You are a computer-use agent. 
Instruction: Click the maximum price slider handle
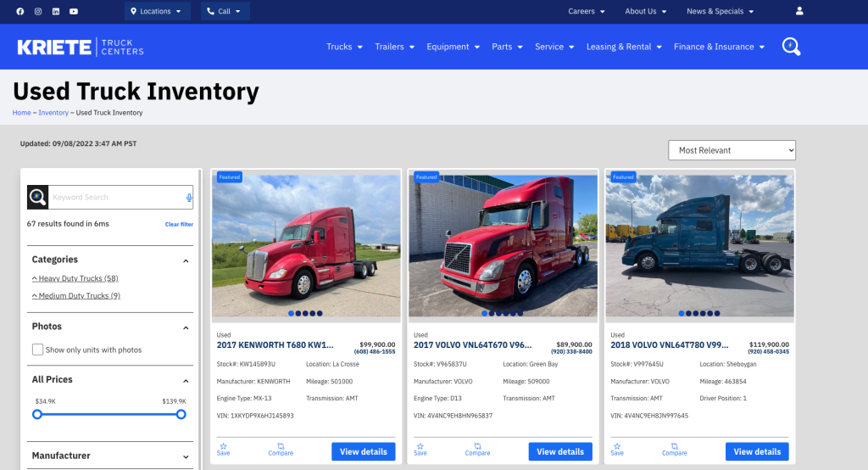tap(181, 414)
